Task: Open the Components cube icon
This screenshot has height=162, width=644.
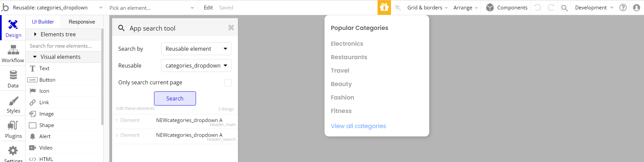Action: click(x=490, y=7)
